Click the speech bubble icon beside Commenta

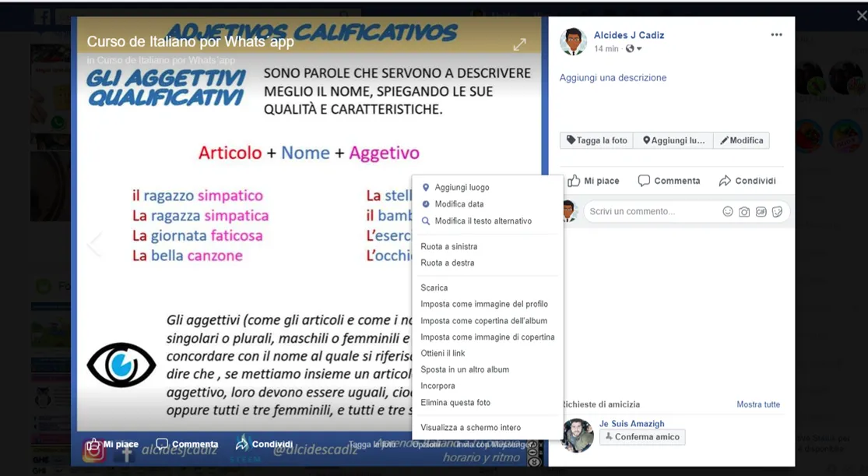(x=644, y=181)
